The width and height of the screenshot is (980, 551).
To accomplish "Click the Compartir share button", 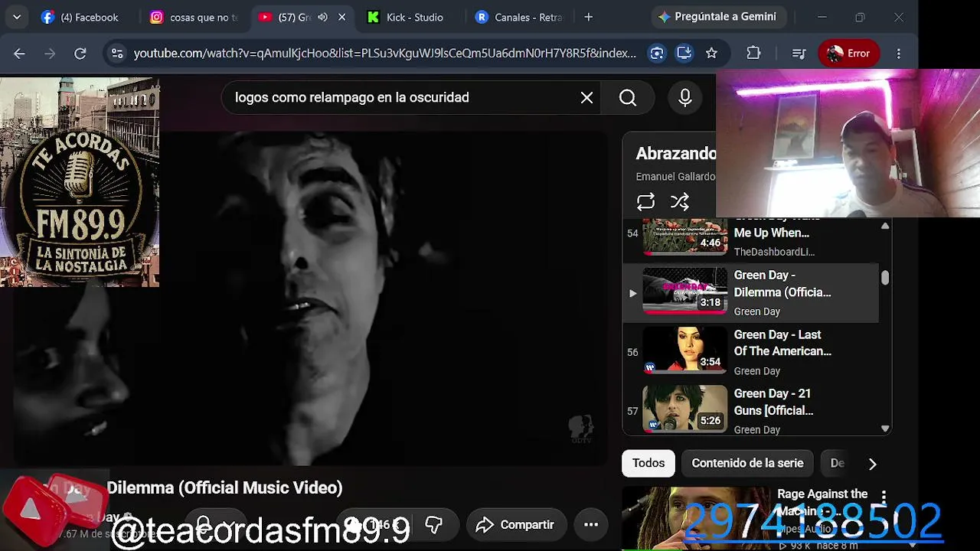I will (515, 524).
